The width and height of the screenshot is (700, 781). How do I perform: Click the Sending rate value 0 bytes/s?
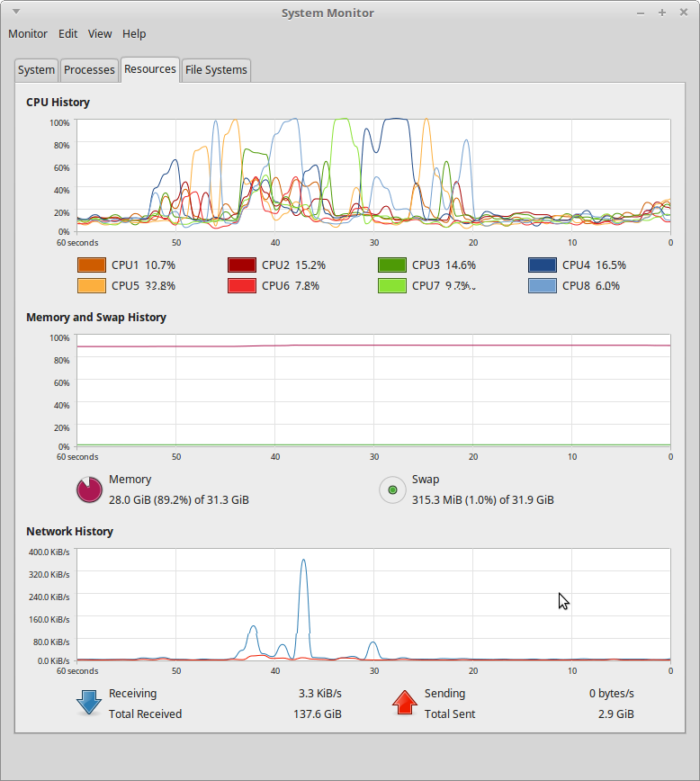click(611, 694)
